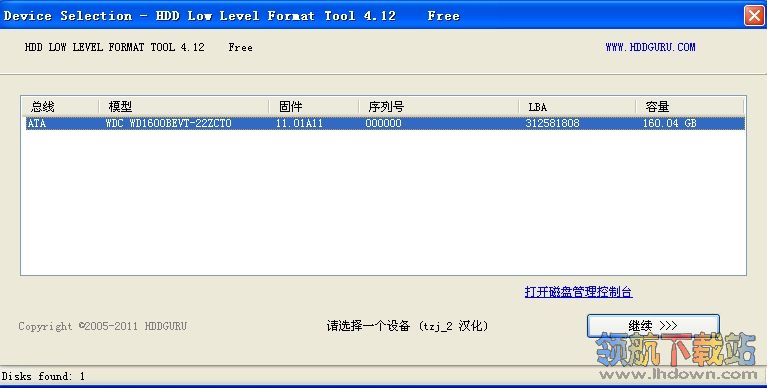Sort by the 模型 column header
The height and width of the screenshot is (388, 767).
click(183, 107)
